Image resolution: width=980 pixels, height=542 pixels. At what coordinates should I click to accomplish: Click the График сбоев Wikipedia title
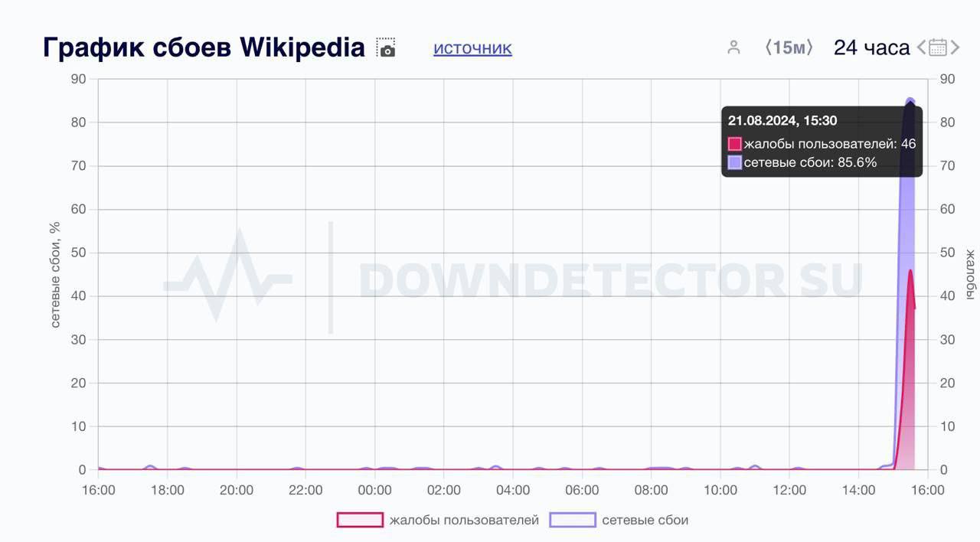pyautogui.click(x=204, y=47)
